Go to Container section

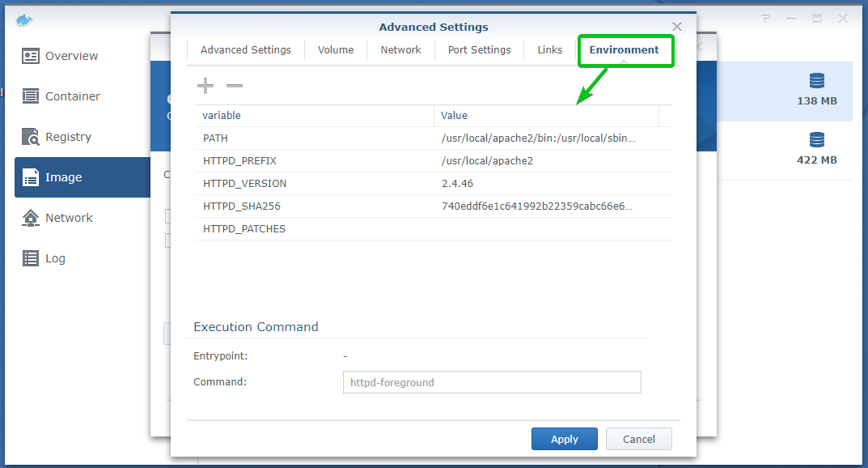coord(72,96)
